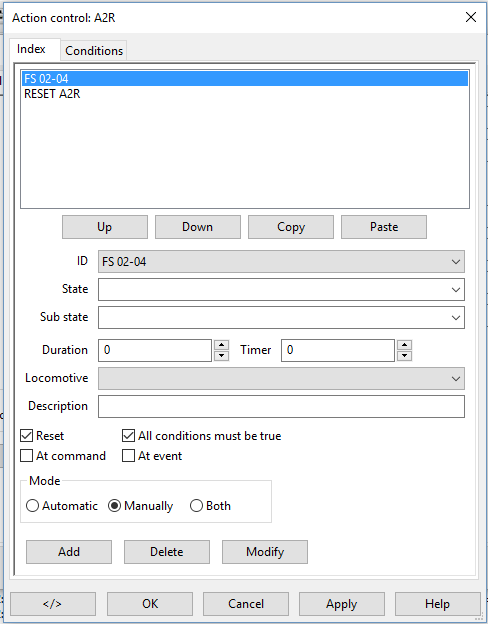
Task: Add a new action entry
Action: tap(69, 552)
